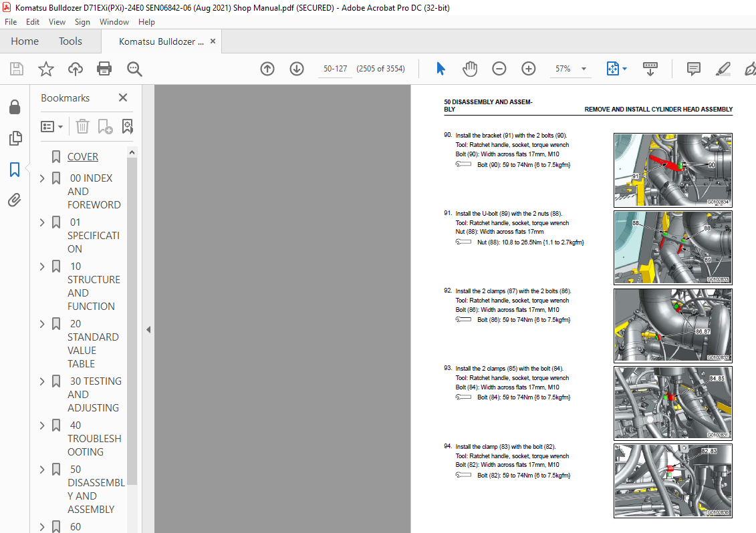Open the Sign menu
756x533 pixels.
coord(82,22)
